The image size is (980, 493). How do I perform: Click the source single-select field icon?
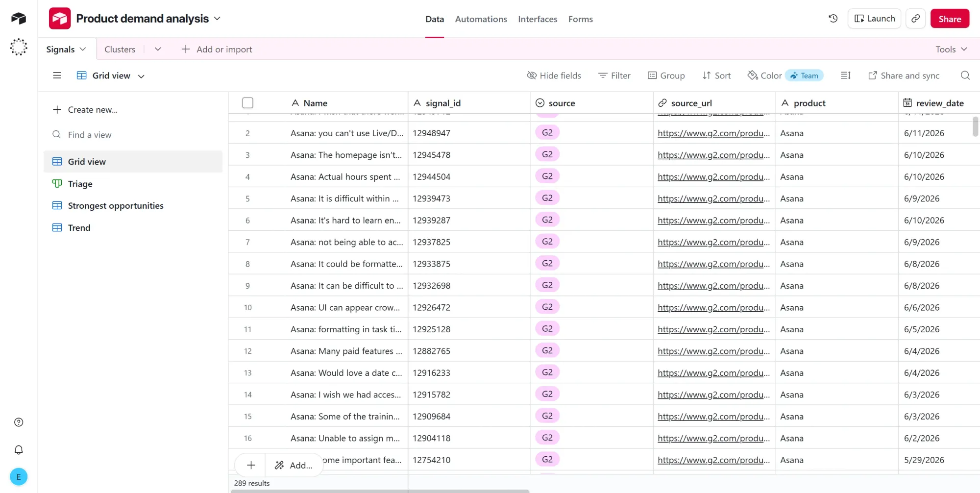540,103
